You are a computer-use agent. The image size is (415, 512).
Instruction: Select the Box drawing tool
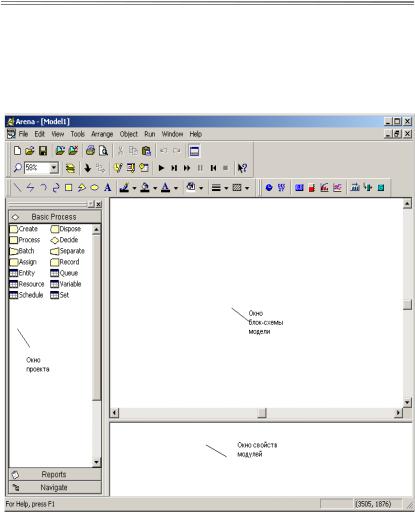(x=69, y=188)
